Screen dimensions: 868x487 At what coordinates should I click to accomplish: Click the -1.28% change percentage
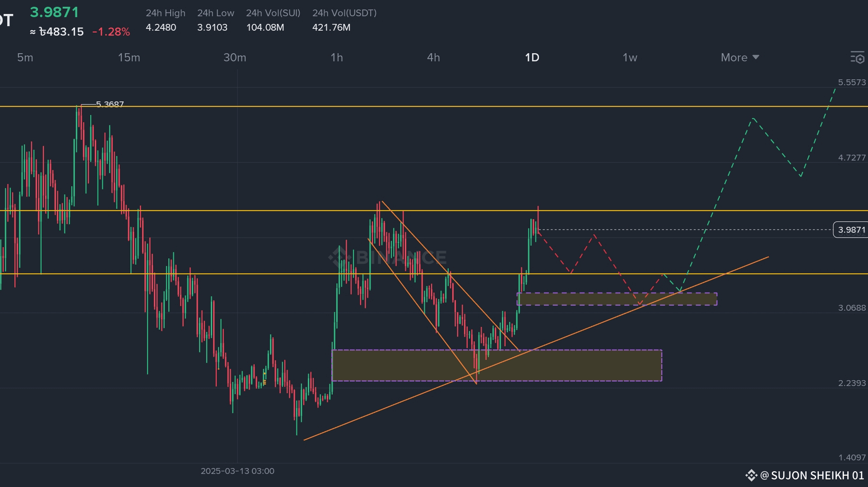(111, 32)
